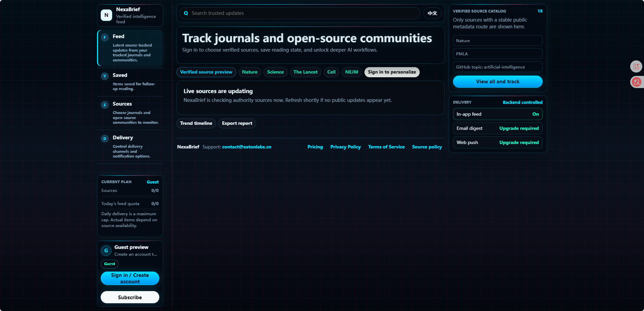Click the red translate icon at right edge

pyautogui.click(x=636, y=82)
